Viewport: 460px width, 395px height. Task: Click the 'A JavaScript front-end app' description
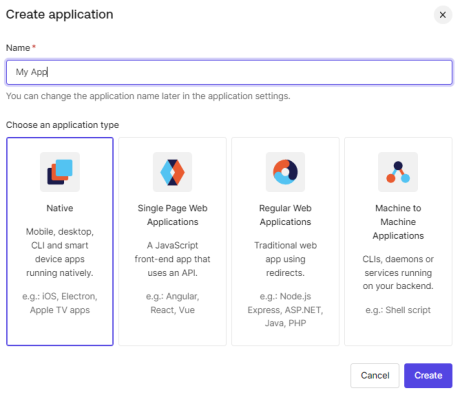tap(172, 259)
